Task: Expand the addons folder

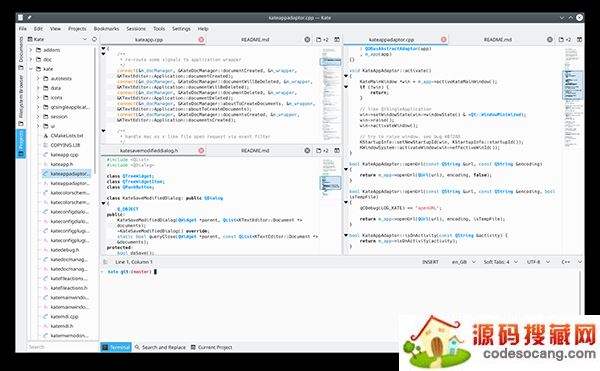Action: tap(31, 50)
